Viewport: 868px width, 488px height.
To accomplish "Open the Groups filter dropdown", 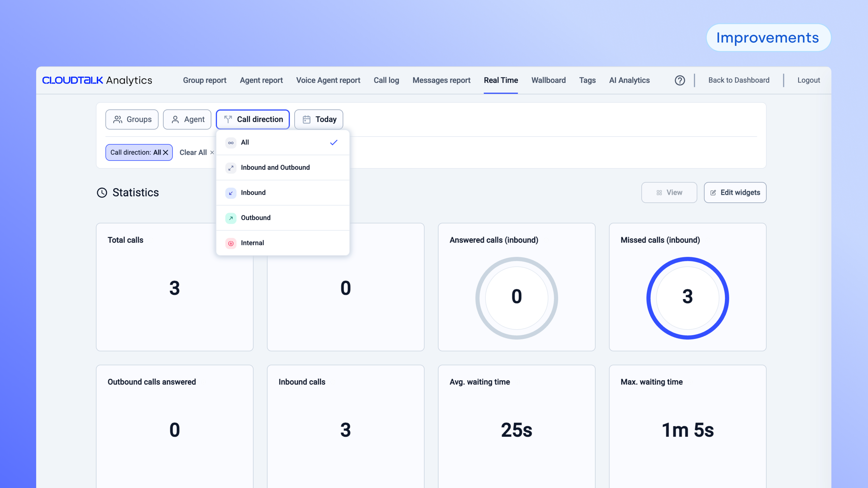I will tap(132, 119).
